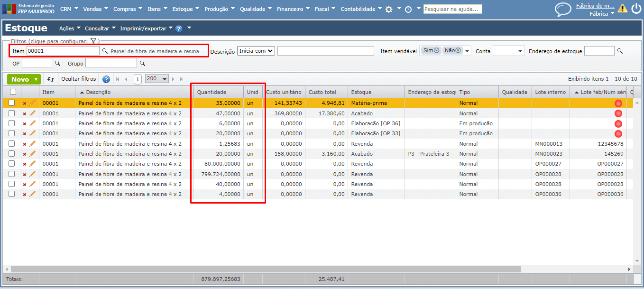The image size is (644, 289).
Task: Open the chat speech bubble icon
Action: pyautogui.click(x=563, y=9)
